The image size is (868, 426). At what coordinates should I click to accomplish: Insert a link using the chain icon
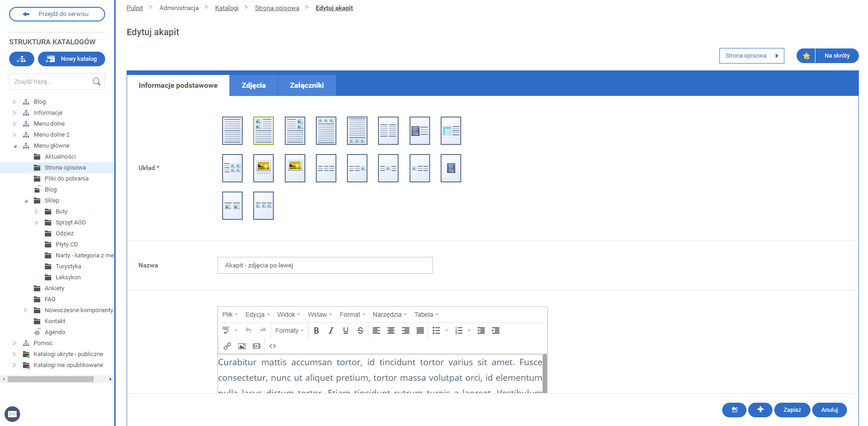pos(227,346)
